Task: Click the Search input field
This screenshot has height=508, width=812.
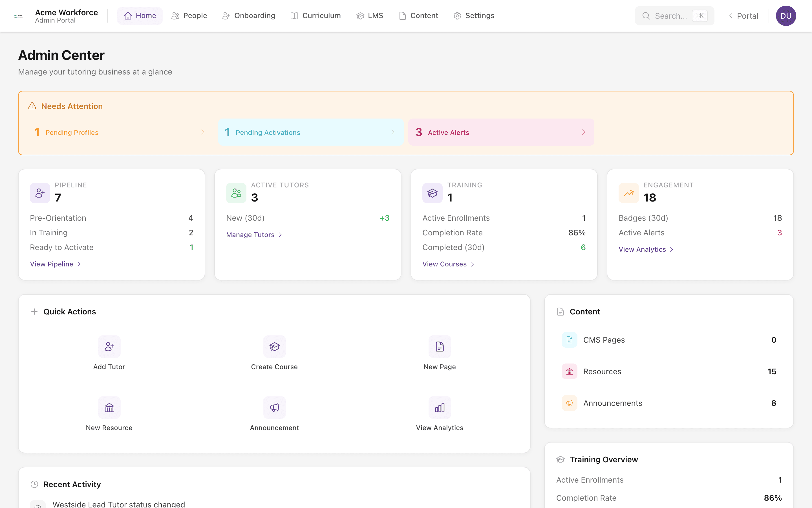Action: 674,16
